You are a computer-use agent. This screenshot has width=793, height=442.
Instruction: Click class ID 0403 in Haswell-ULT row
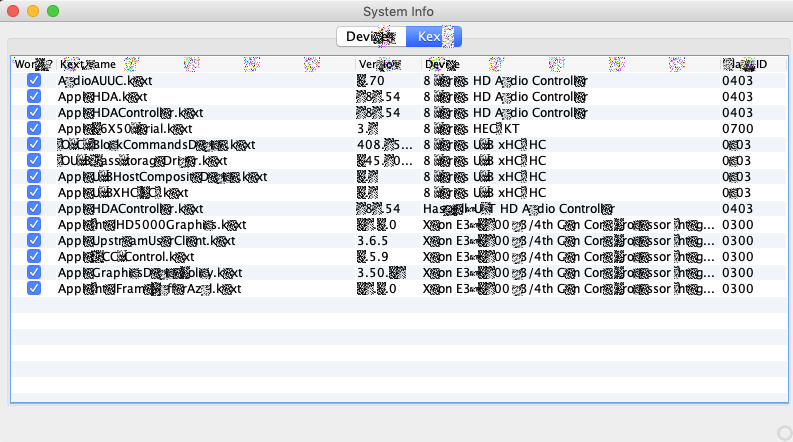[737, 209]
